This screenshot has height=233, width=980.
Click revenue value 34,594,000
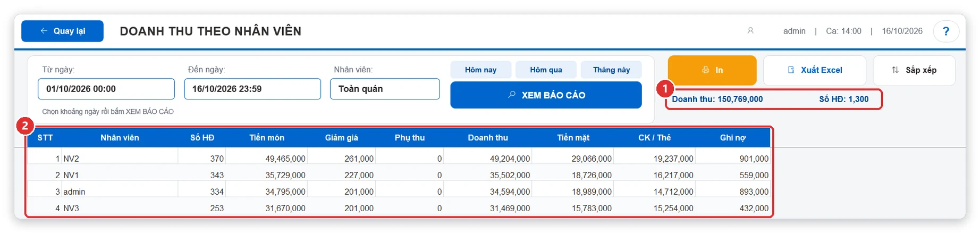pyautogui.click(x=510, y=192)
